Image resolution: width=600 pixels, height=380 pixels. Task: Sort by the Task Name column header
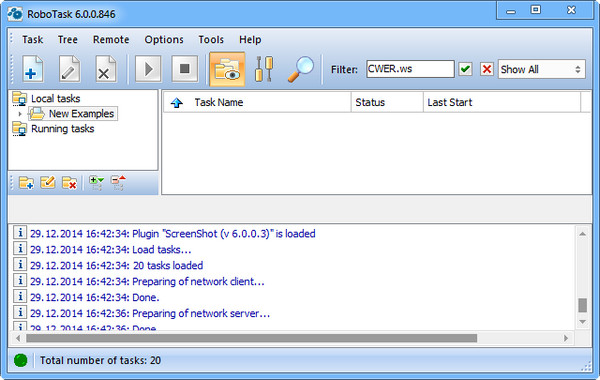pos(257,102)
